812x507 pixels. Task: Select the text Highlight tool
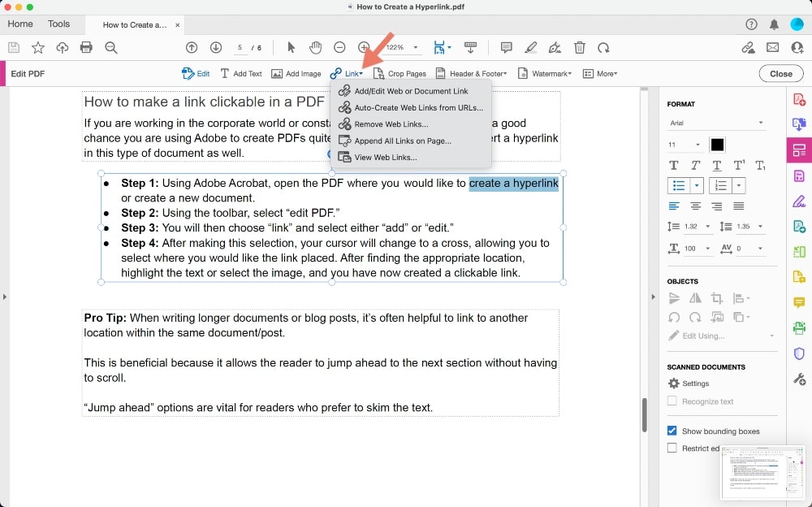coord(530,47)
